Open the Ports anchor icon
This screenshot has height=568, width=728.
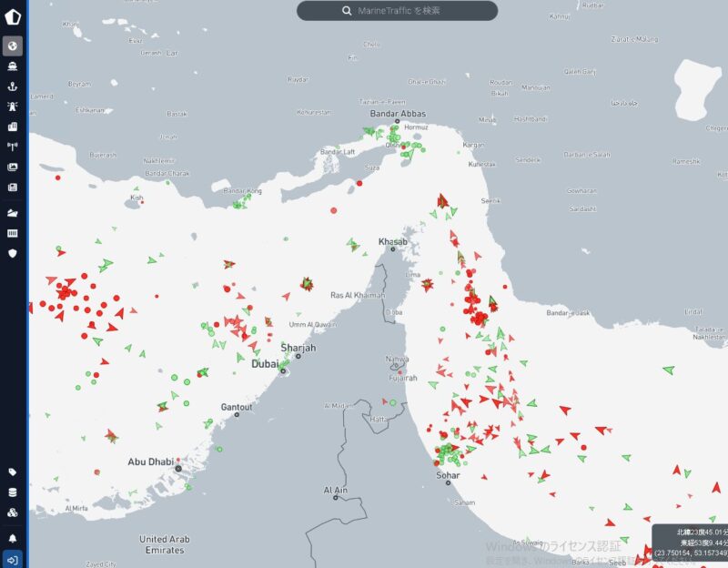point(13,86)
